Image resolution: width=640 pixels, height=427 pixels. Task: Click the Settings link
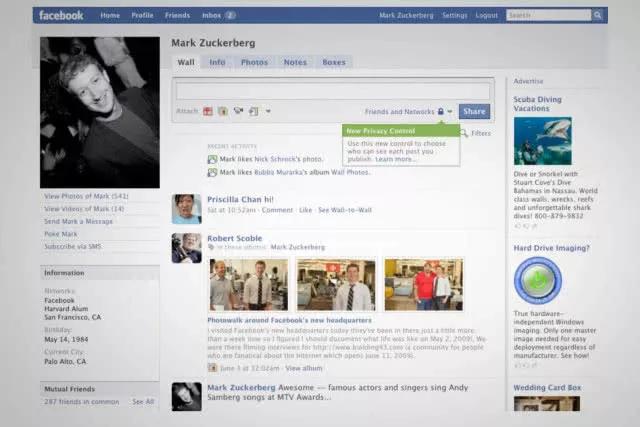point(455,16)
